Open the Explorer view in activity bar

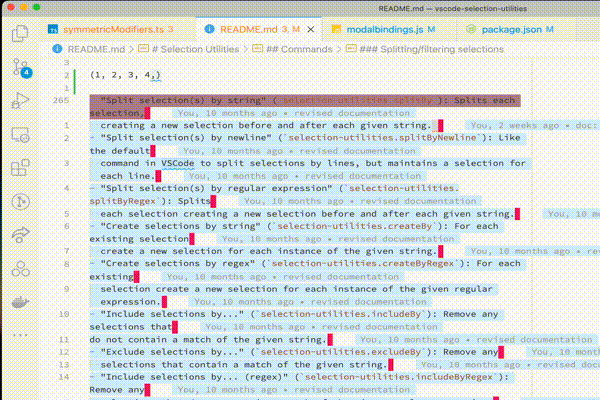(20, 33)
